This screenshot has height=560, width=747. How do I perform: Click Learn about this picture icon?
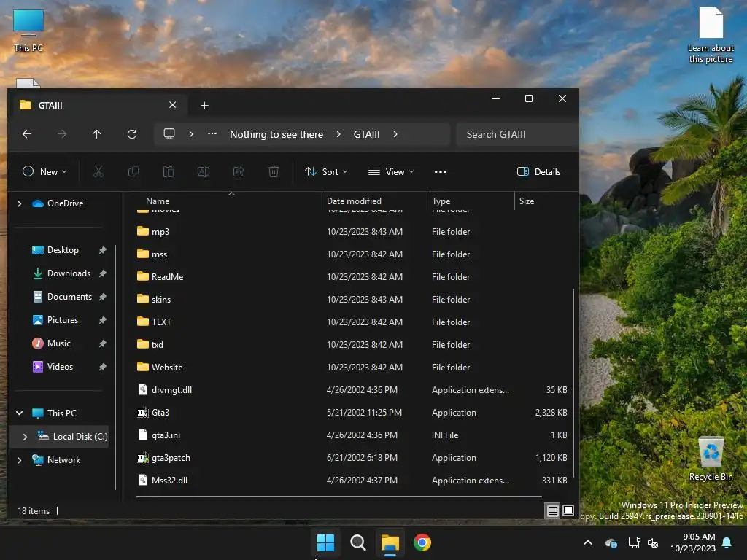[x=711, y=35]
